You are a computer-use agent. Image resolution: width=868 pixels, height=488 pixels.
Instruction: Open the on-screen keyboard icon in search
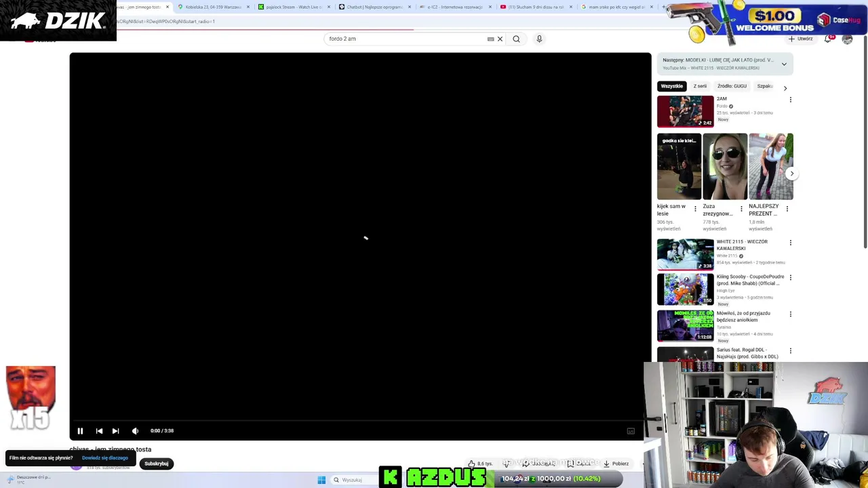tap(490, 39)
